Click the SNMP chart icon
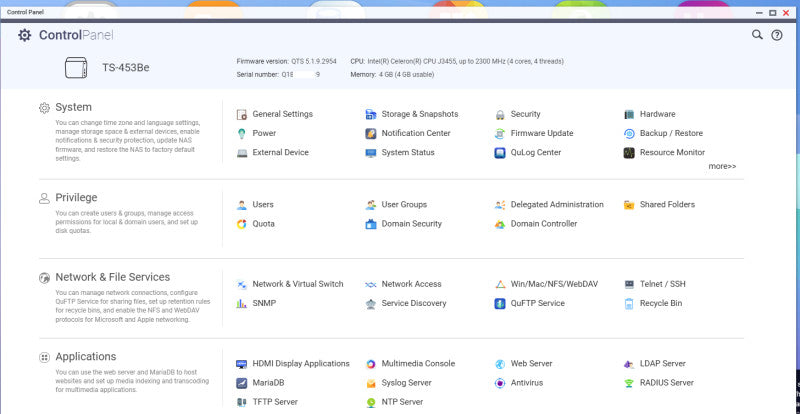The image size is (800, 414). coord(242,304)
